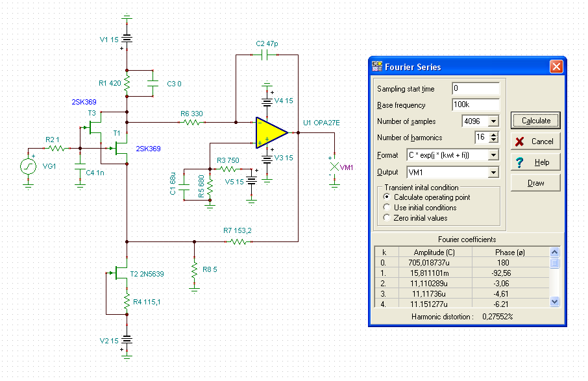Click the Calculate button

coord(535,121)
